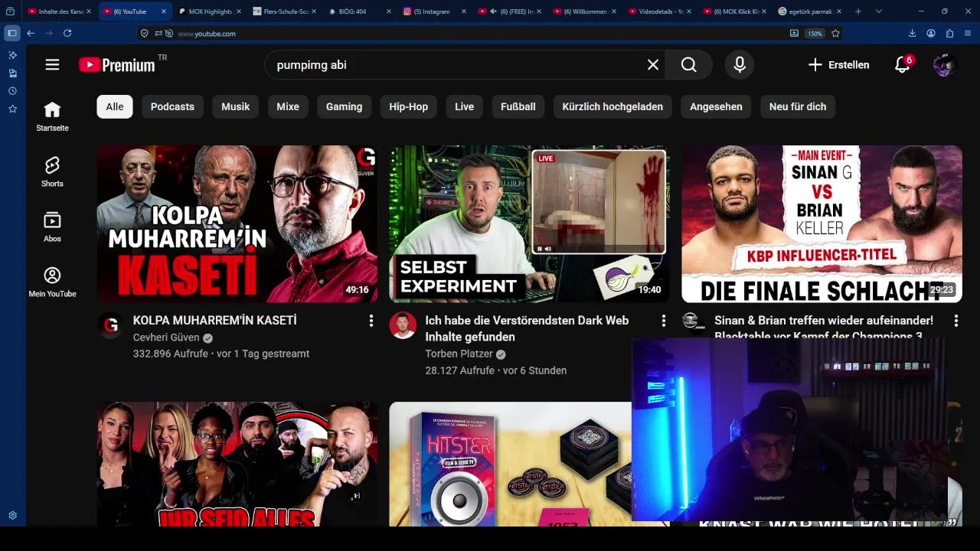Select the Podcasts filter chip
Viewport: 980px width, 551px height.
172,106
